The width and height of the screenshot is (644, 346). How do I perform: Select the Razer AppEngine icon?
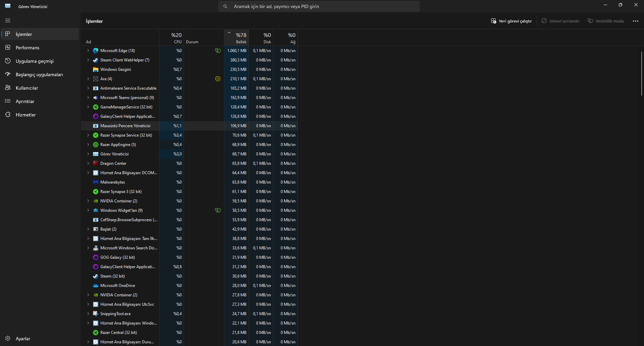(x=96, y=145)
